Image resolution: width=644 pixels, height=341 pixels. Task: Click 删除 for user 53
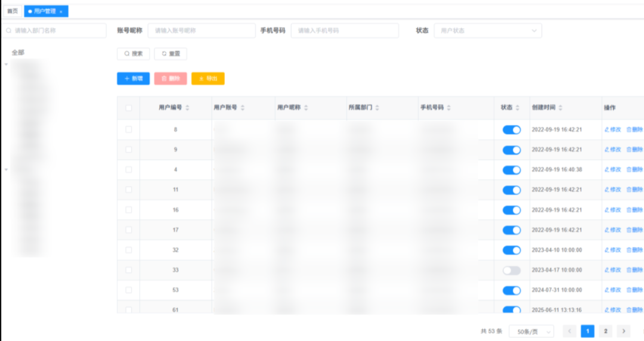pos(634,290)
